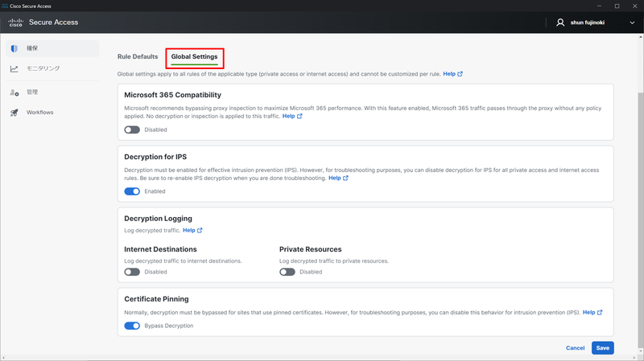644x361 pixels.
Task: Open the Workflows rocket icon
Action: point(14,113)
